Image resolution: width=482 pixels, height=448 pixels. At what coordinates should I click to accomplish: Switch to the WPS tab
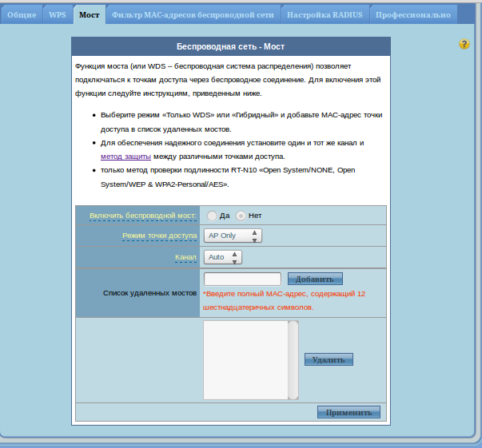58,14
